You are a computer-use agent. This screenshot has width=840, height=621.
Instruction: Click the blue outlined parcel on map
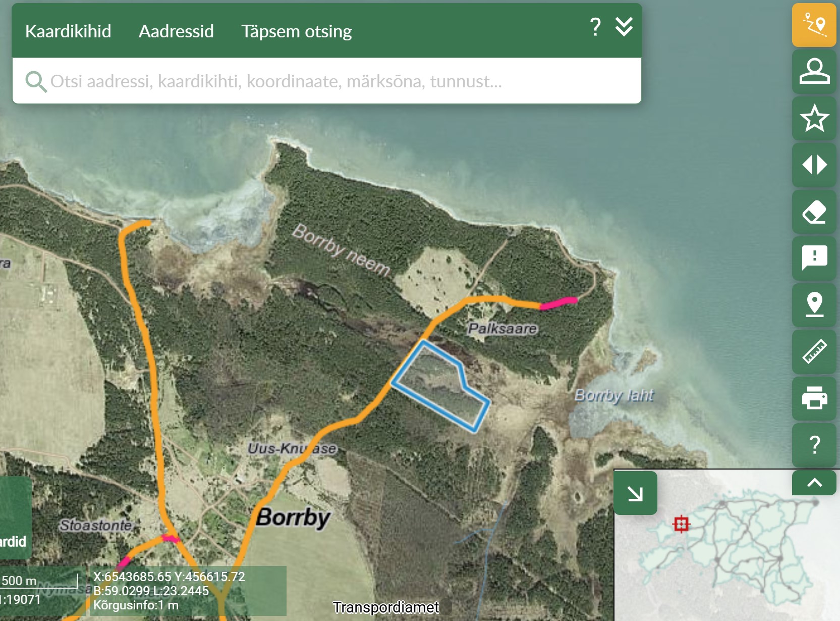tap(438, 387)
